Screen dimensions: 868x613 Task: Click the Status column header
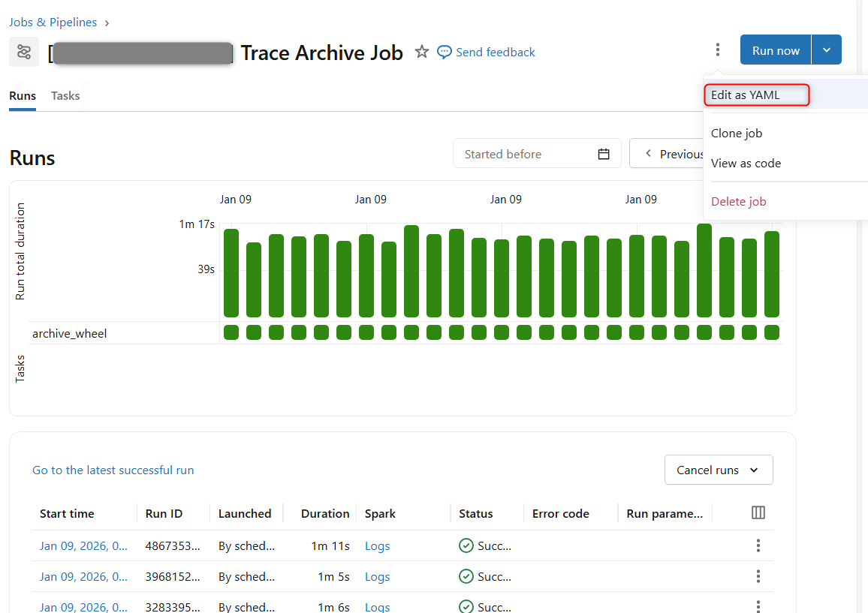pyautogui.click(x=475, y=513)
